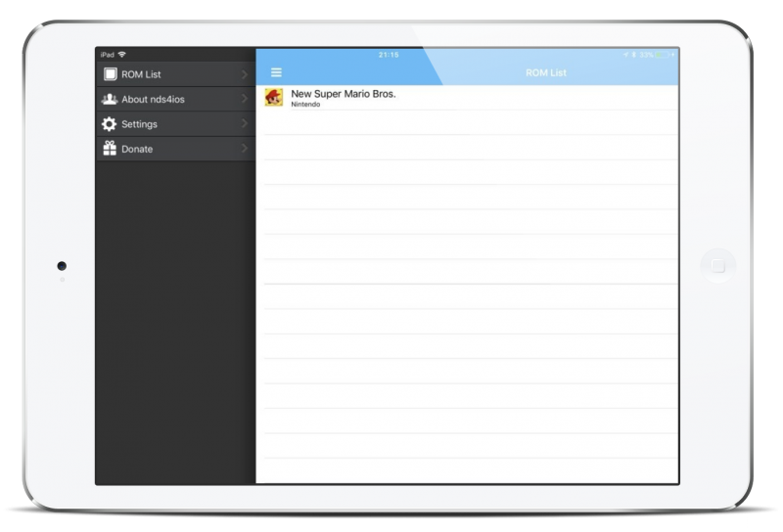783x532 pixels.
Task: Expand the ROM List row chevron
Action: (244, 74)
